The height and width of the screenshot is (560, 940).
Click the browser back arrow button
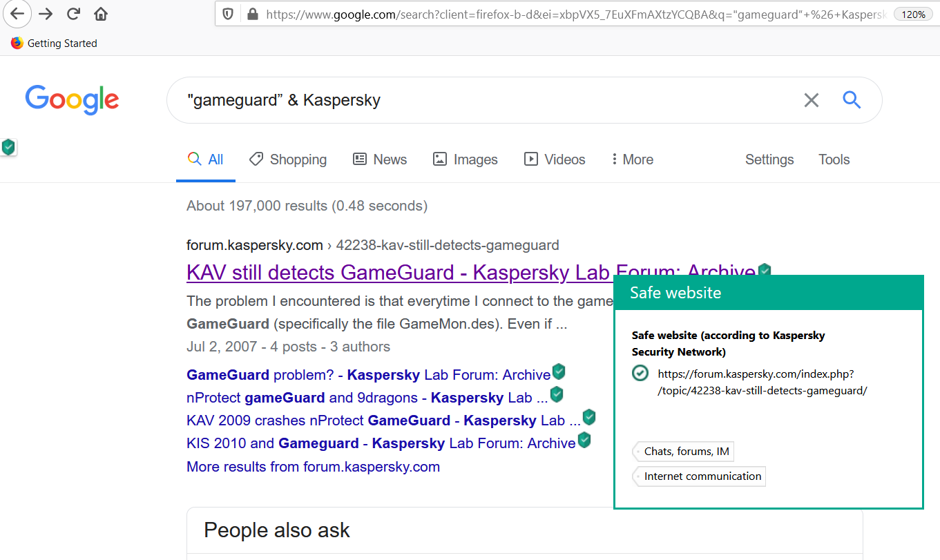click(x=17, y=14)
